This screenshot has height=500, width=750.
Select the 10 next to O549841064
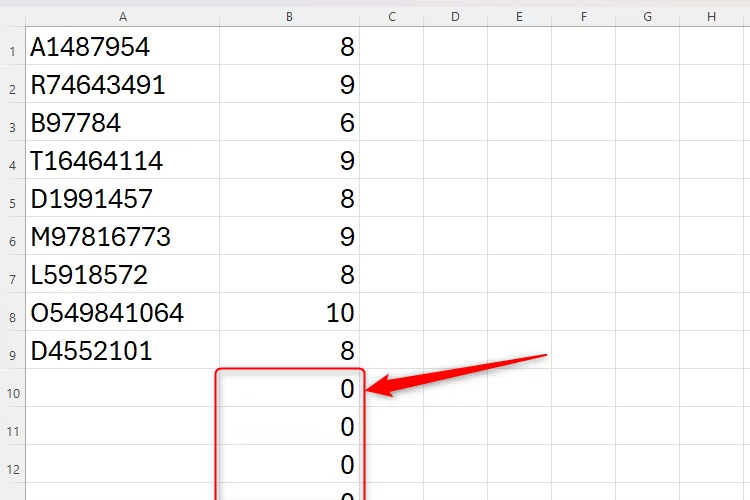click(289, 312)
